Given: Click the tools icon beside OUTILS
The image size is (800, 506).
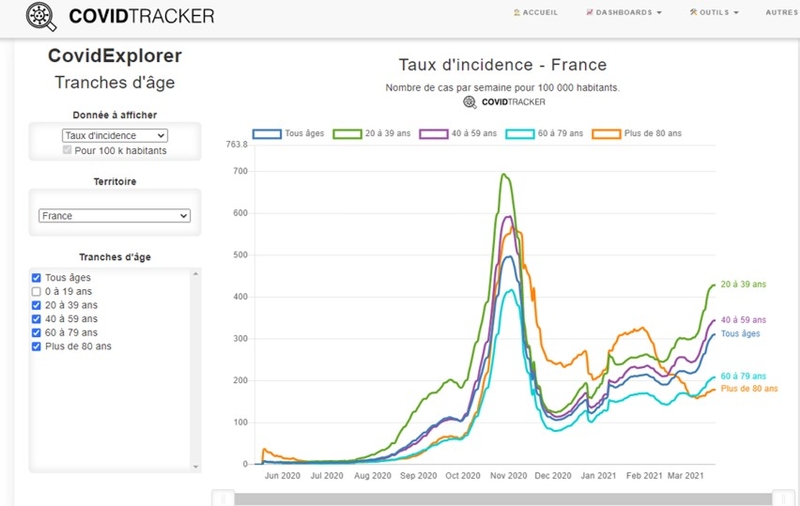Looking at the screenshot, I should click(693, 12).
